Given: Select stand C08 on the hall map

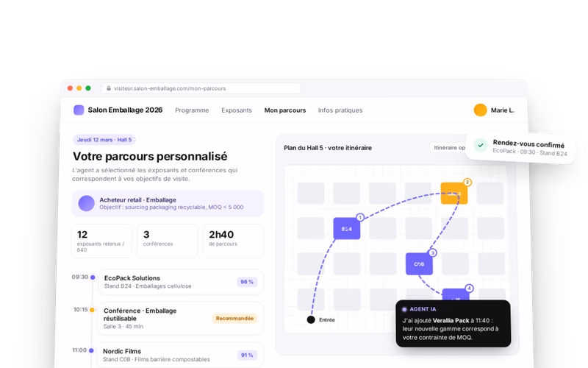Looking at the screenshot, I should coord(419,264).
